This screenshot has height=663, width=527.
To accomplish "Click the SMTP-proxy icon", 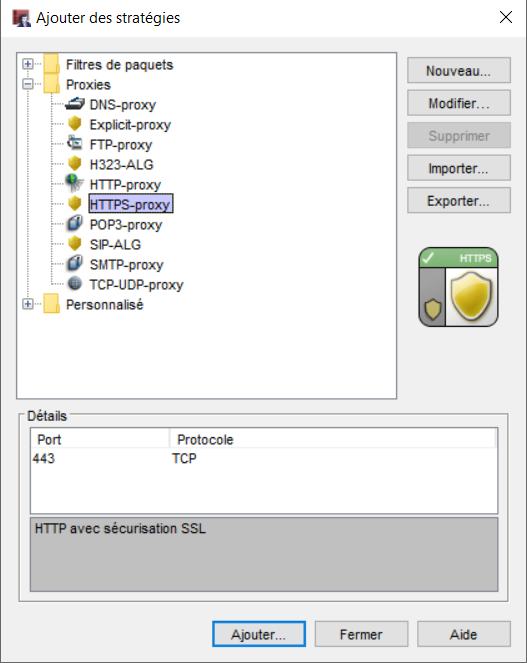I will [x=75, y=264].
